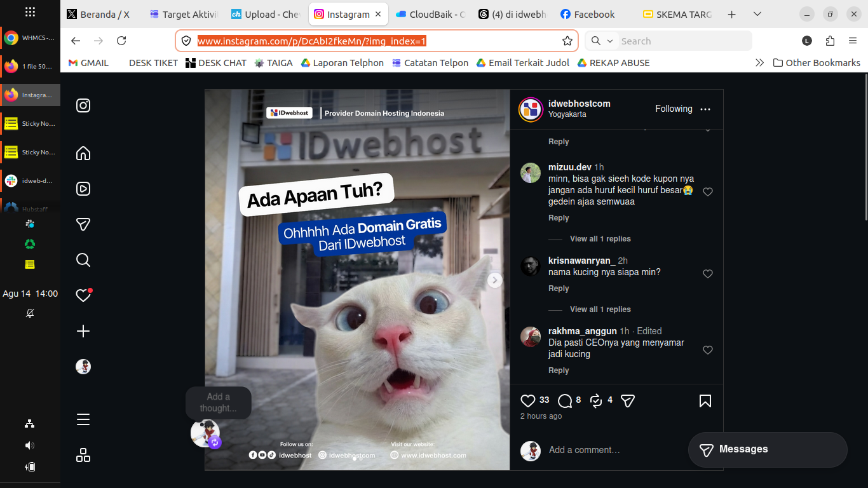Open the network icon in the dock tray

tap(30, 424)
